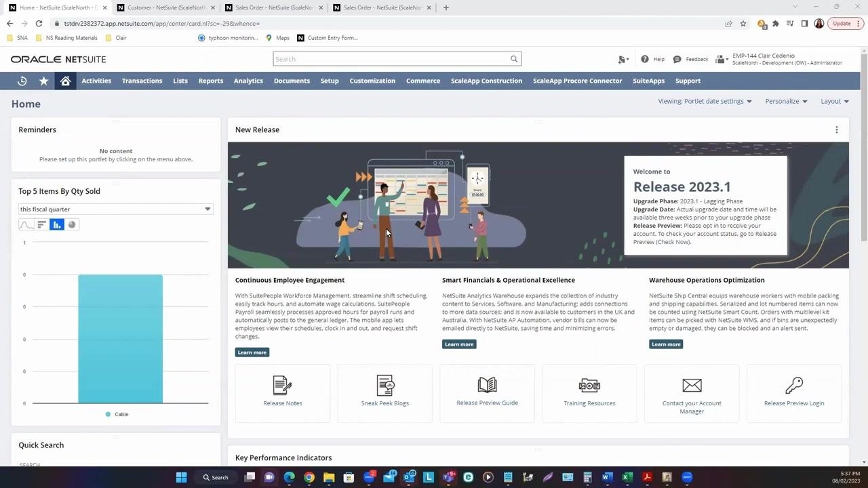Select the horizontal bar chart icon
Screen dimensions: 868x488
[41, 224]
